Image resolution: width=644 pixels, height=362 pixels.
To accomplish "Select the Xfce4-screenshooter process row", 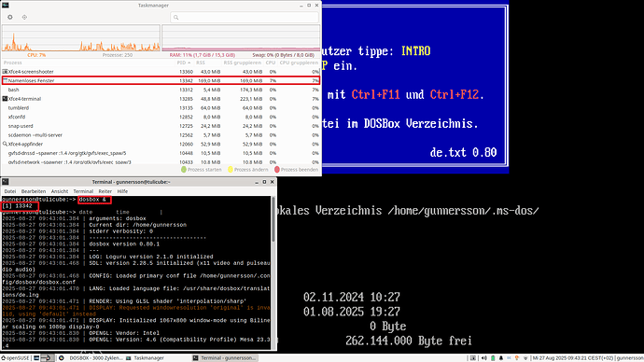I will pos(161,72).
